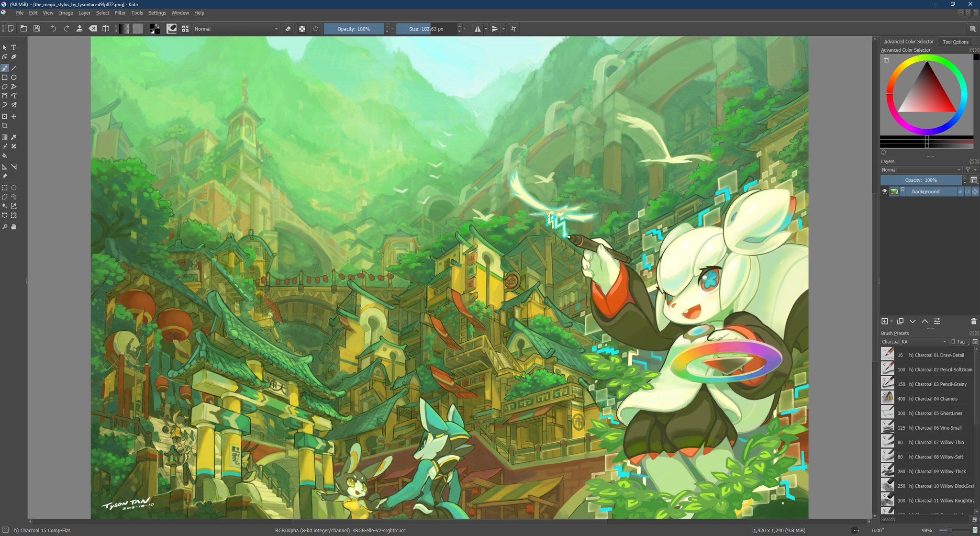Click the Tag button in Brush Presets
This screenshot has height=536, width=980.
[959, 342]
